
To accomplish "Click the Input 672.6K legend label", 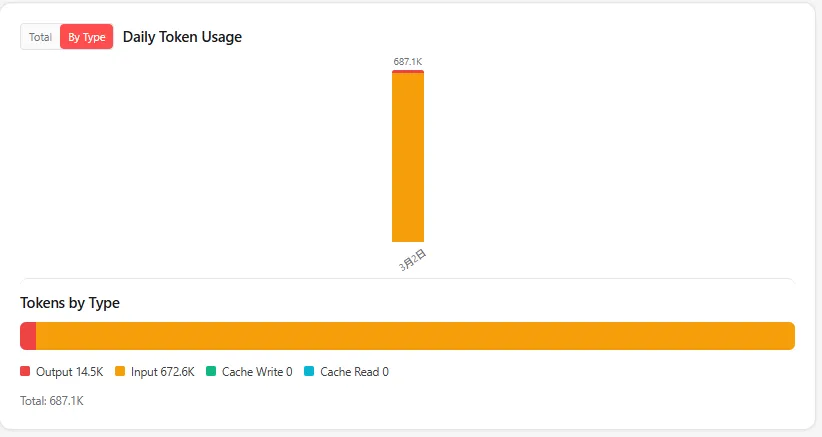I will tap(163, 372).
